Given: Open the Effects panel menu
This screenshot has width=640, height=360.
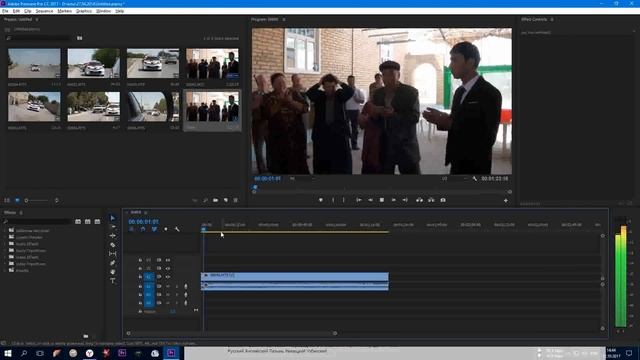Looking at the screenshot, I should pos(21,213).
